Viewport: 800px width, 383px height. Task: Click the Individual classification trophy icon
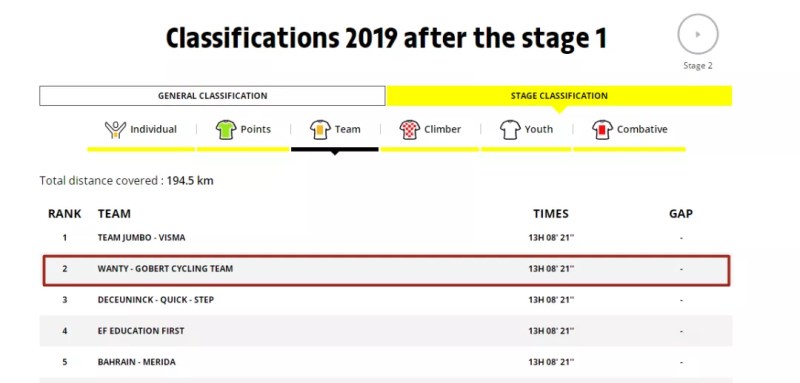(x=115, y=130)
